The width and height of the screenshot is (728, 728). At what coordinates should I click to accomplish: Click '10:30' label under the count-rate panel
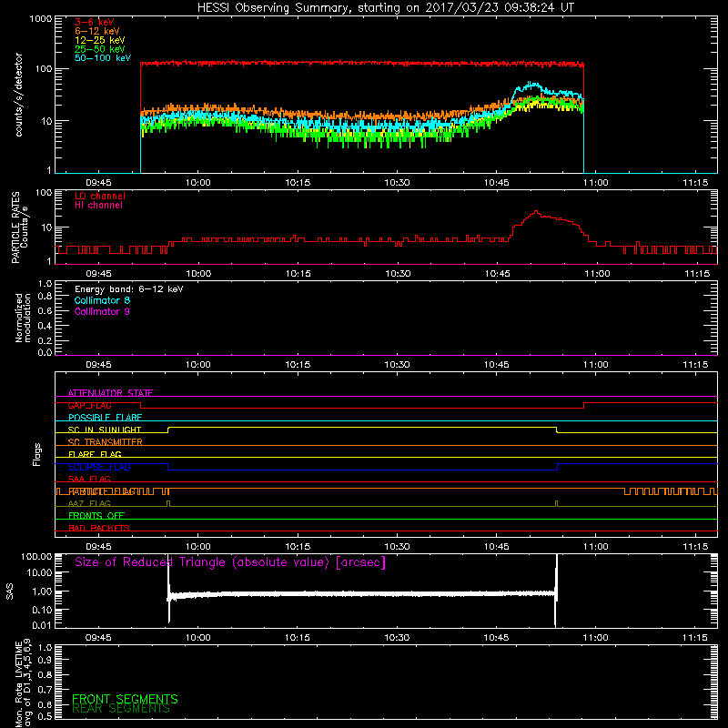tap(397, 183)
